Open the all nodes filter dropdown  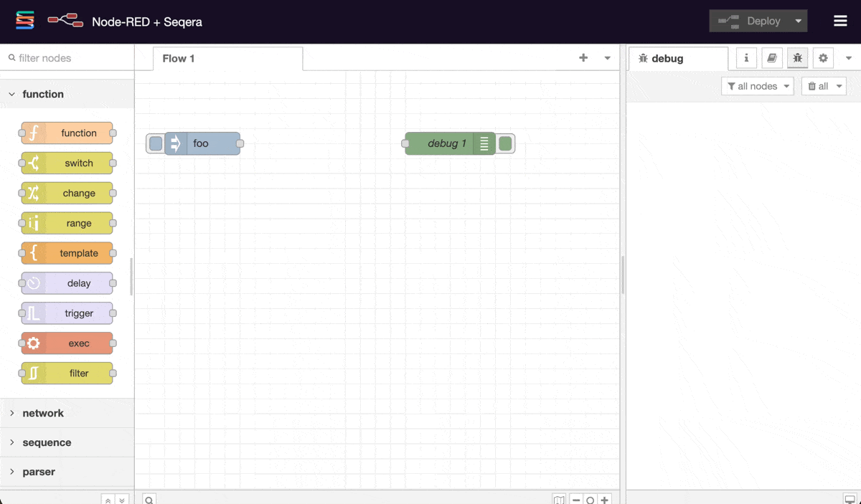click(x=757, y=85)
